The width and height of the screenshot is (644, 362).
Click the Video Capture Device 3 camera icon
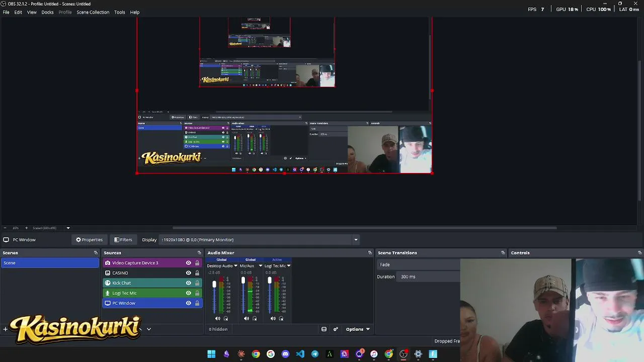(107, 263)
